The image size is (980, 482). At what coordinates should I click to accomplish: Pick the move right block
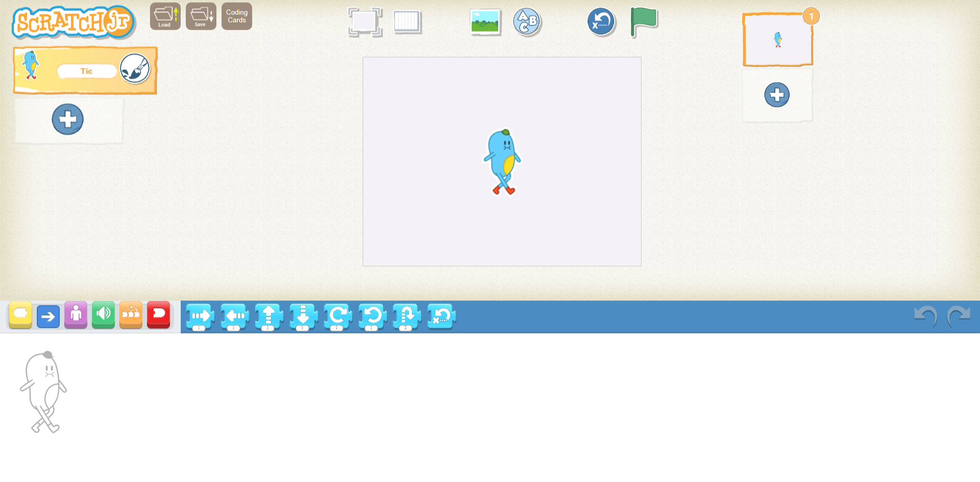click(200, 317)
